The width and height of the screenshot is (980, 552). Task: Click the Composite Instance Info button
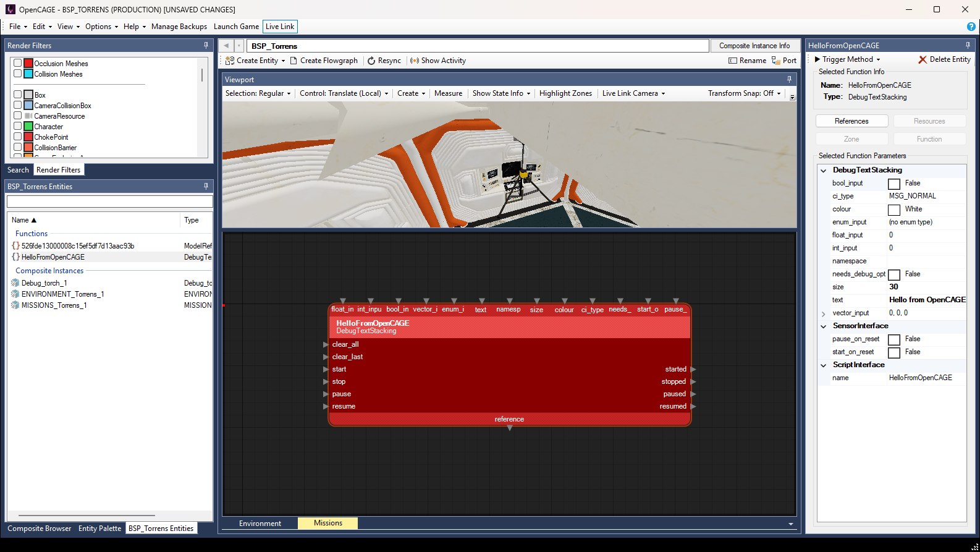754,46
